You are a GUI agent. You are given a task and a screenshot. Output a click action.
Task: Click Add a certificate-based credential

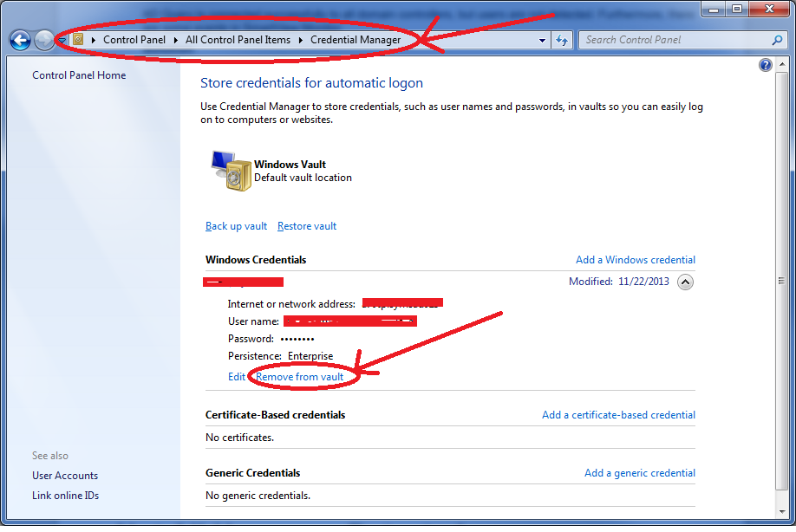(618, 415)
